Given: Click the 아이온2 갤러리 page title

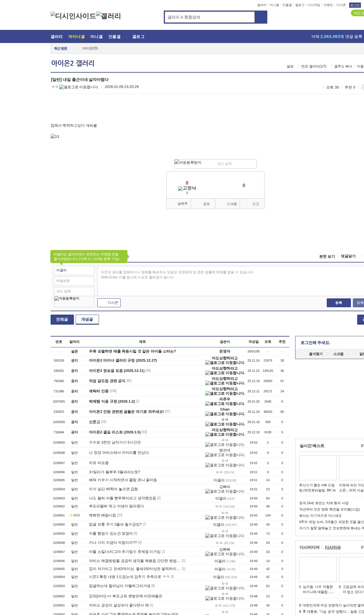Looking at the screenshot, I should pos(73,63).
